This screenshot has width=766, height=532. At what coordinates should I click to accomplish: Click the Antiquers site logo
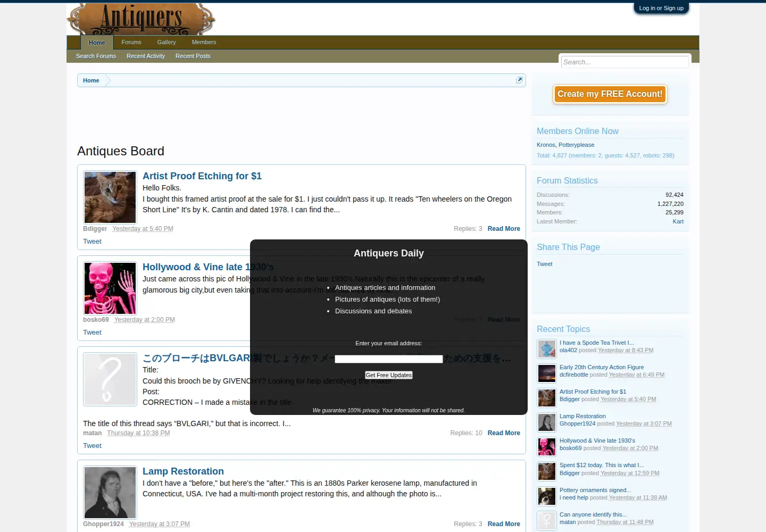click(x=141, y=19)
